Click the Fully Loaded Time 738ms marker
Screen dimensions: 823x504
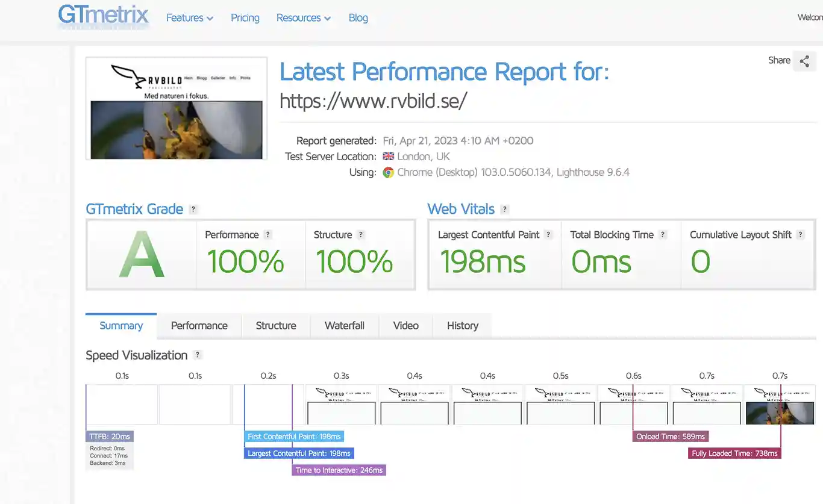click(x=734, y=453)
